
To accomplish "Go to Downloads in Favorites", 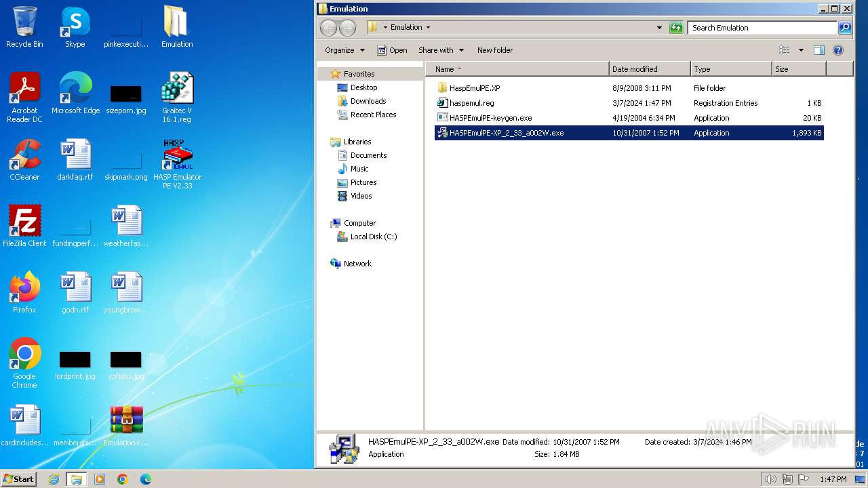I will (368, 101).
